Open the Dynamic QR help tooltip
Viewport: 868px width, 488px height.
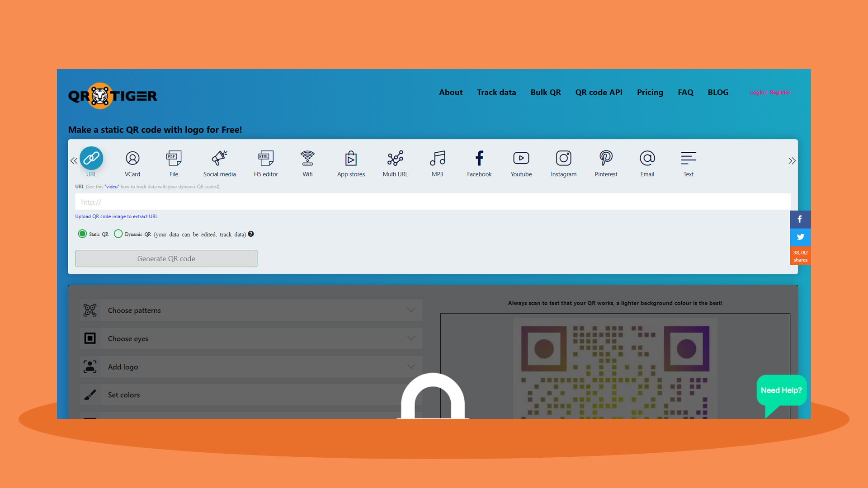[251, 234]
